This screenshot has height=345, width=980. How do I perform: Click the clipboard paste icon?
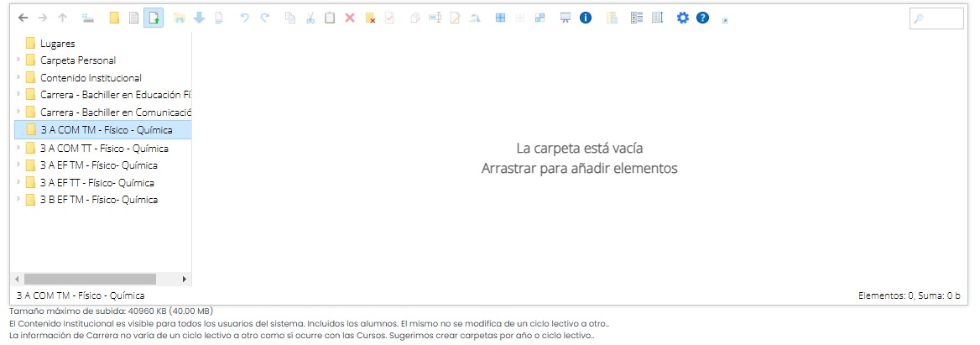[330, 18]
